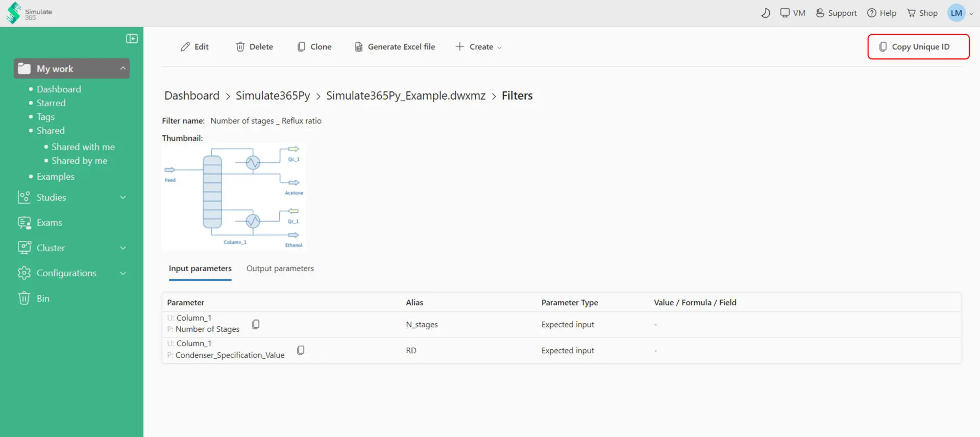Open Tags in the sidebar
The image size is (980, 437).
[x=45, y=117]
